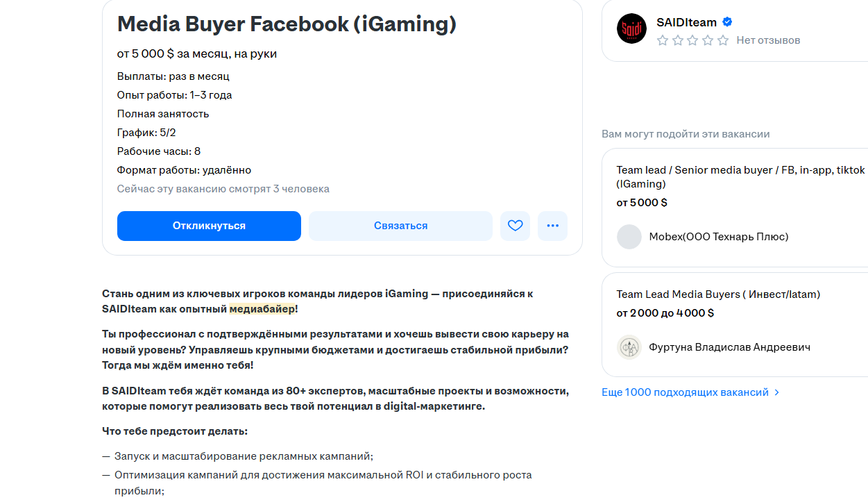Select the first rating star under SAIDIteam

(x=664, y=41)
